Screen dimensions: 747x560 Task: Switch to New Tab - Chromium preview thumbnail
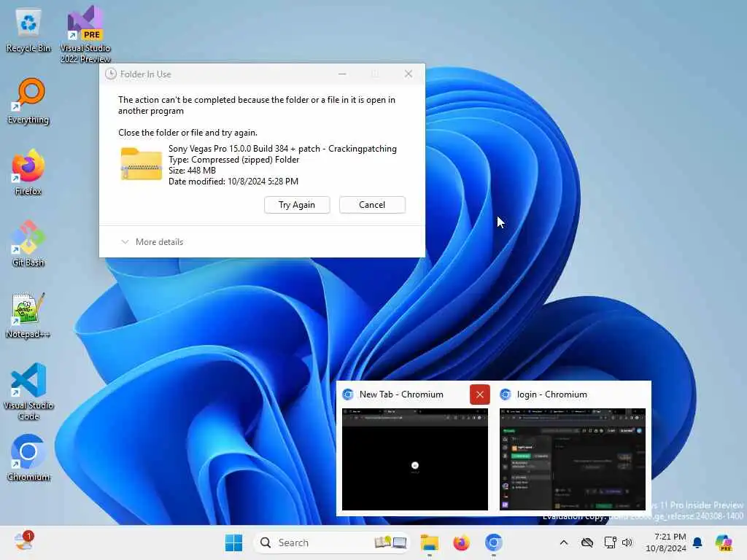coord(415,459)
